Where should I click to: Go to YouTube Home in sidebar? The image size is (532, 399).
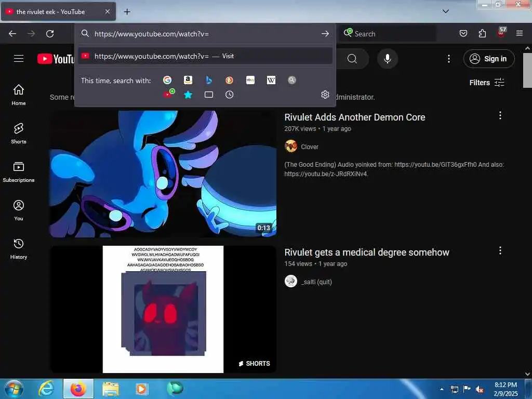coord(19,95)
